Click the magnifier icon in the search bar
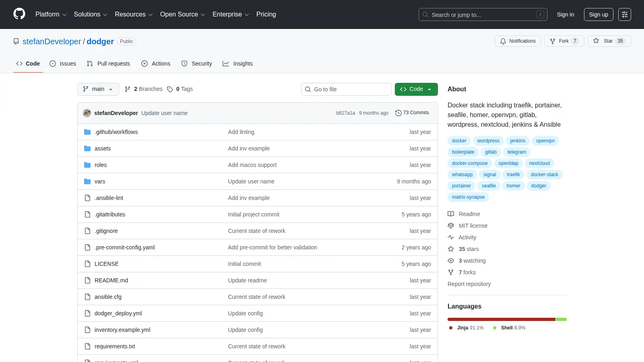Screen dimensions: 644x362 tap(425, 14)
